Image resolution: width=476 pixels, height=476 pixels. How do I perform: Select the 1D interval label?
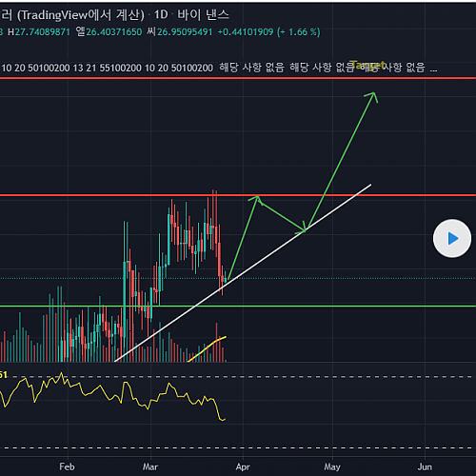coord(161,14)
